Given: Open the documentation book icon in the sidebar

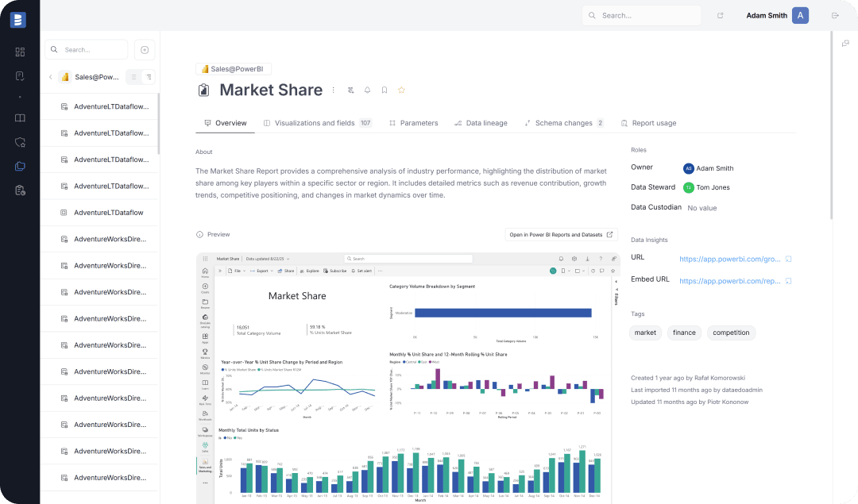Looking at the screenshot, I should [20, 117].
